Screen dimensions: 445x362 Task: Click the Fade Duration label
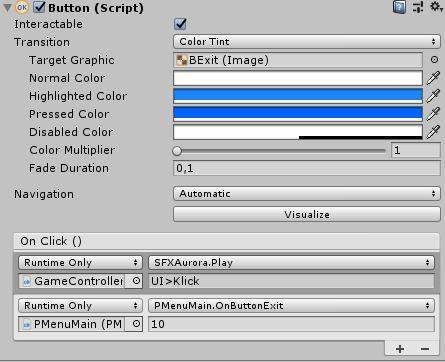point(69,168)
